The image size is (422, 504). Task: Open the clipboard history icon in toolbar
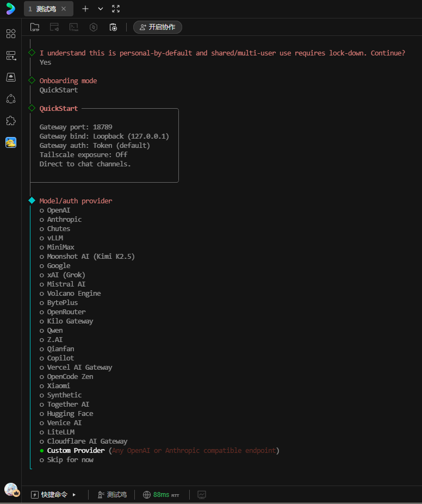113,27
